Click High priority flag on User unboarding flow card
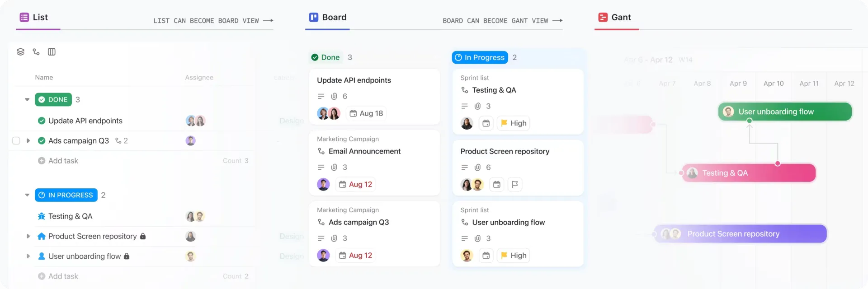The width and height of the screenshot is (868, 289). 514,256
